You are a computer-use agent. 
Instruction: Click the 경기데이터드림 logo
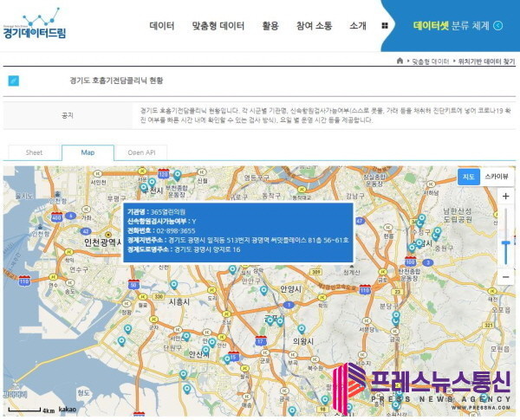(x=35, y=24)
